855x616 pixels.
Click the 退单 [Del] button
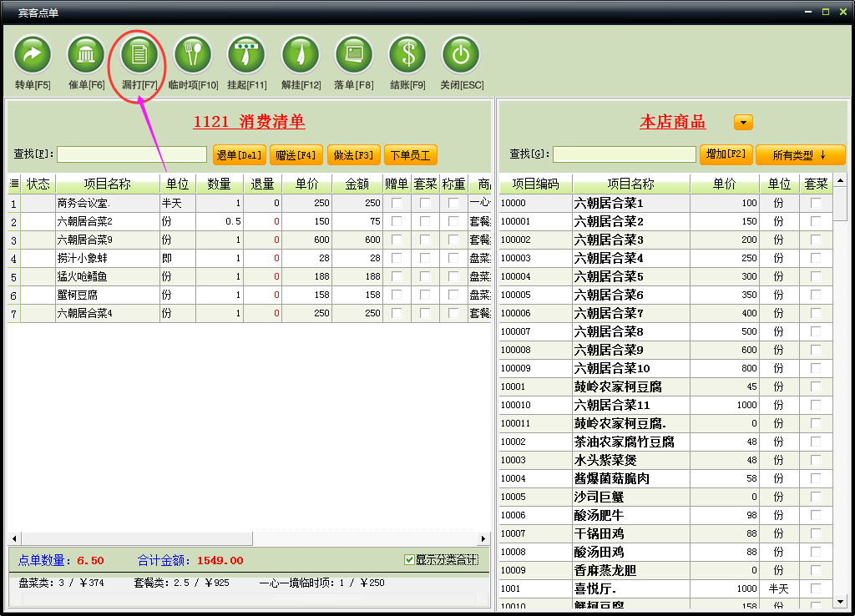click(x=240, y=155)
